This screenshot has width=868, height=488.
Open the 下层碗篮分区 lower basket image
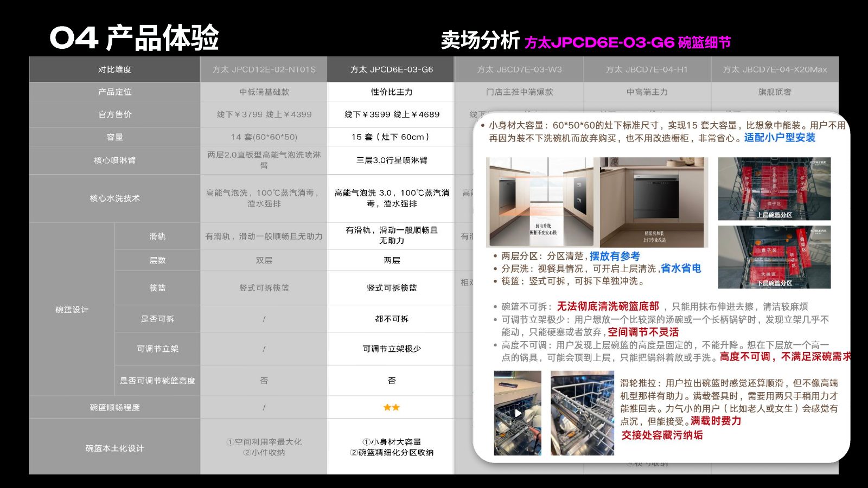[774, 257]
